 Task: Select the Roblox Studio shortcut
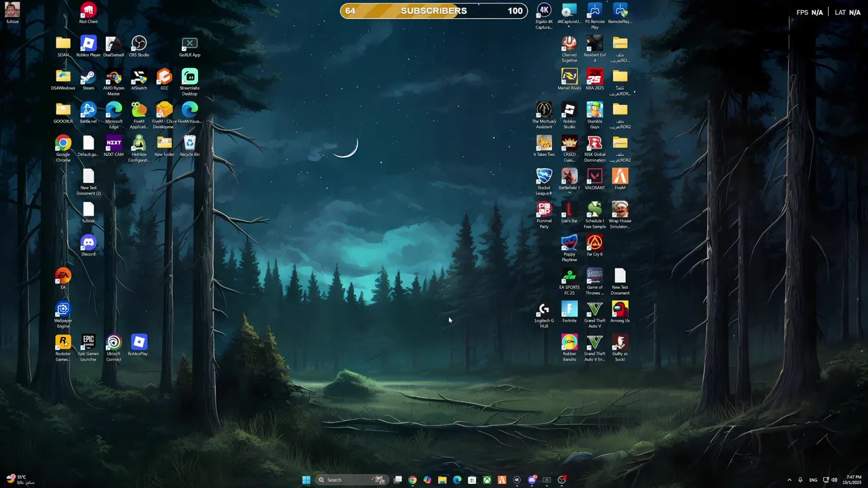click(x=570, y=116)
